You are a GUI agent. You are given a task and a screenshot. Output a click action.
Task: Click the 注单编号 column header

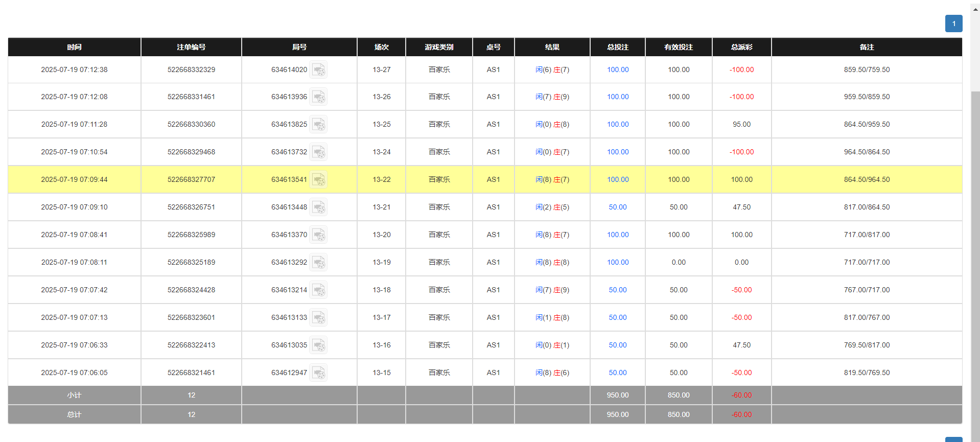point(191,47)
